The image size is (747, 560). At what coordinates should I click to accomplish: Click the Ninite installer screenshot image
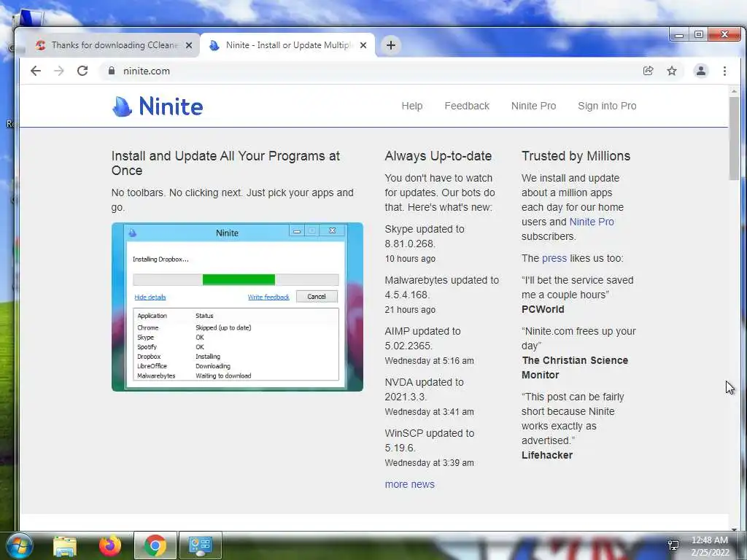point(237,307)
